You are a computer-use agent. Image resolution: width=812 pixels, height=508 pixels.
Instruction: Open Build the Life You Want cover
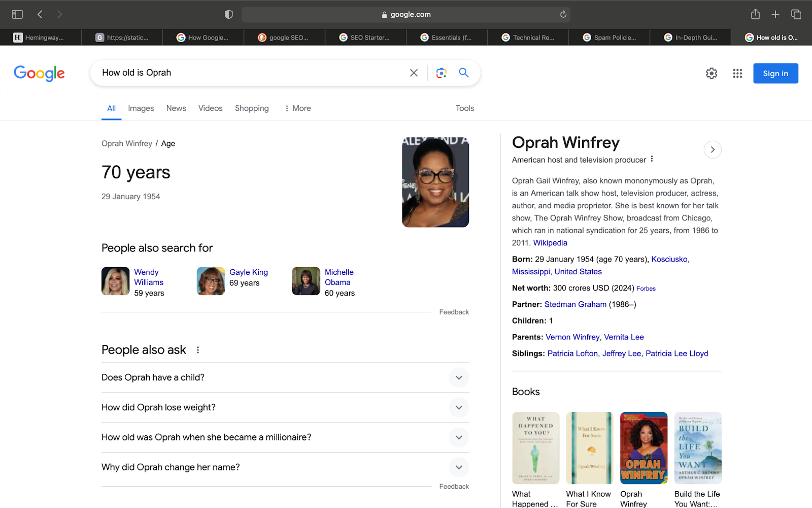tap(698, 448)
